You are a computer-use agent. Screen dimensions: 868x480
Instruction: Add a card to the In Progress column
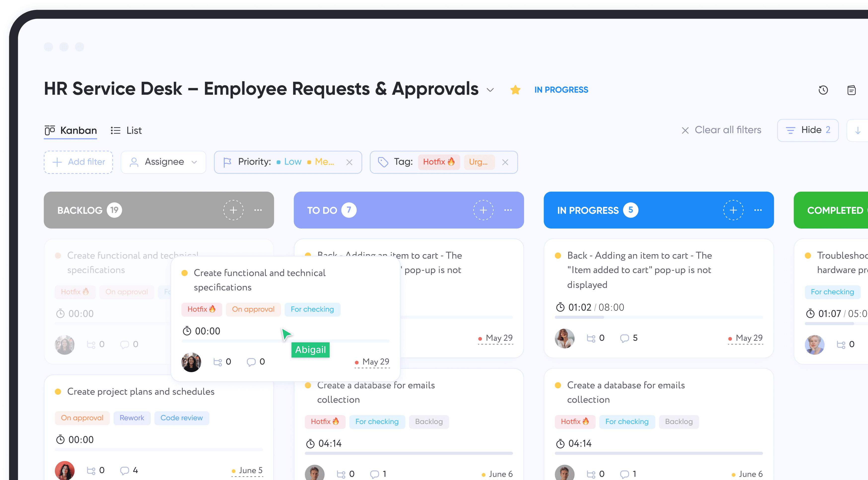[733, 210]
